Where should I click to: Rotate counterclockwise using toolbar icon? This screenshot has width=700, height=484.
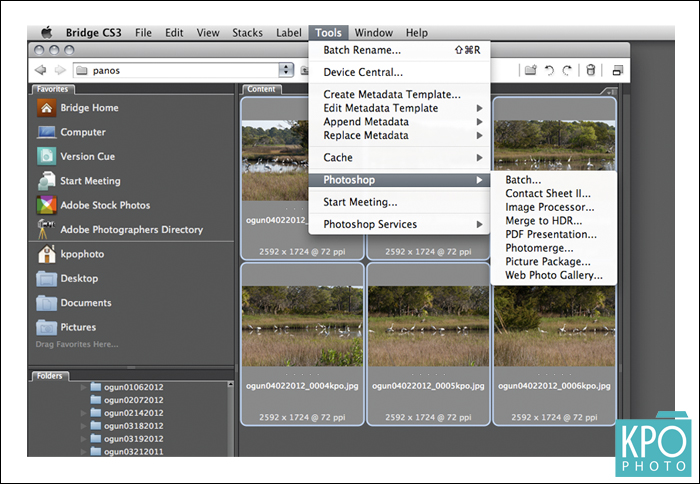[x=549, y=70]
